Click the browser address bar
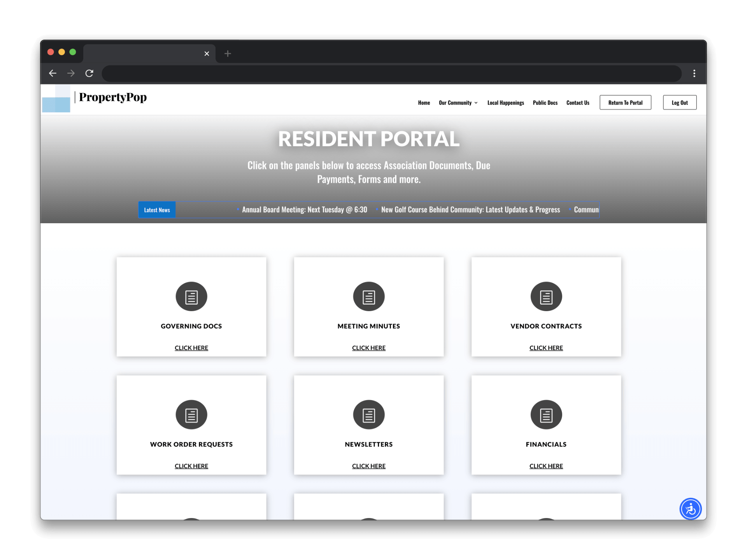 [391, 73]
